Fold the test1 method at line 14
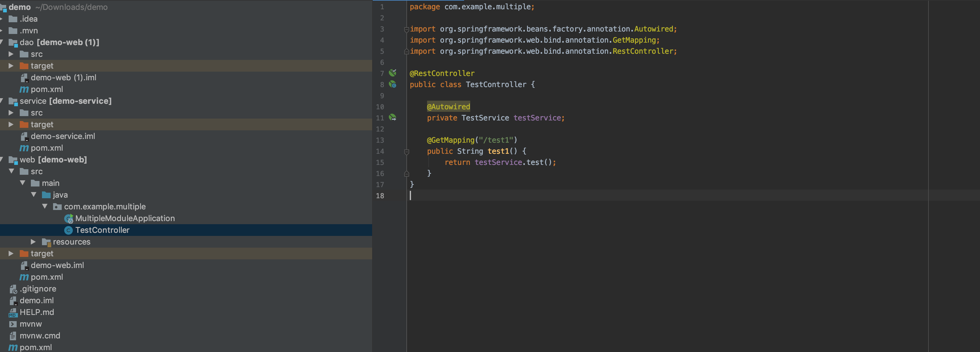The width and height of the screenshot is (980, 352). click(406, 152)
